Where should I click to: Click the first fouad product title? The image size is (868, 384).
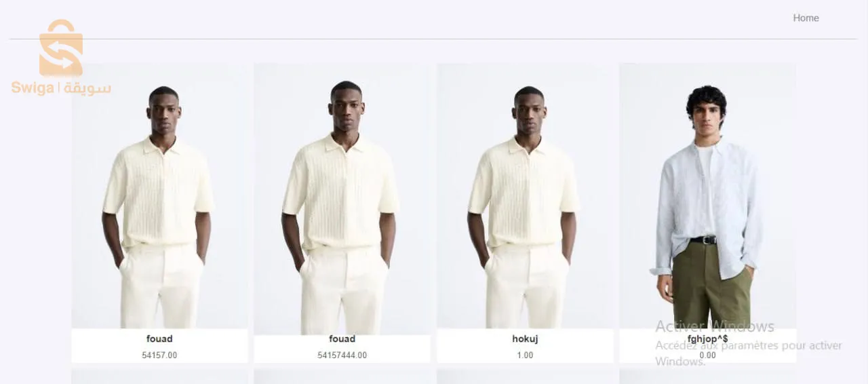click(159, 339)
